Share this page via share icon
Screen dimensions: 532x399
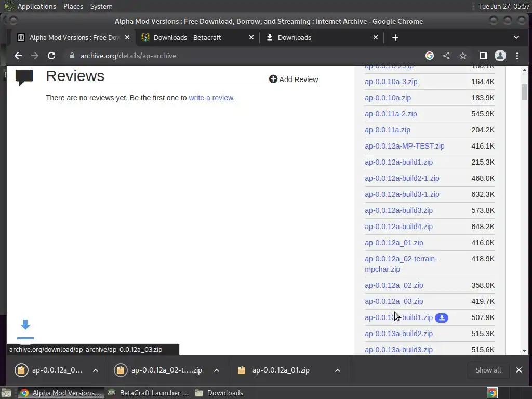coord(446,56)
